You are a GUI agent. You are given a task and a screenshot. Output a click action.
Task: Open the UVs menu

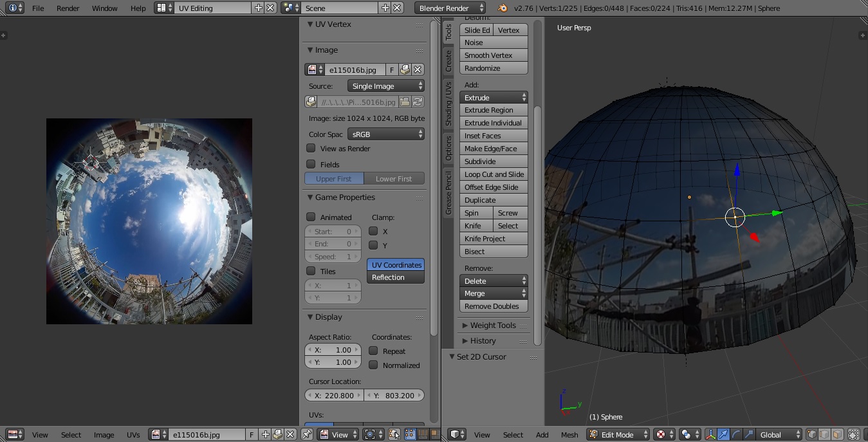point(133,434)
